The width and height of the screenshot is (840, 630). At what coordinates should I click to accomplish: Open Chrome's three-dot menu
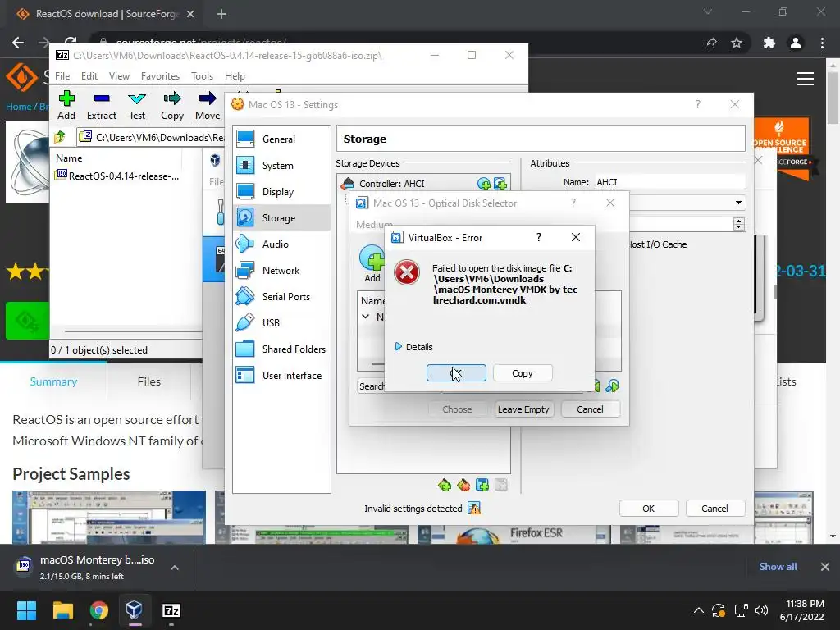tap(822, 43)
